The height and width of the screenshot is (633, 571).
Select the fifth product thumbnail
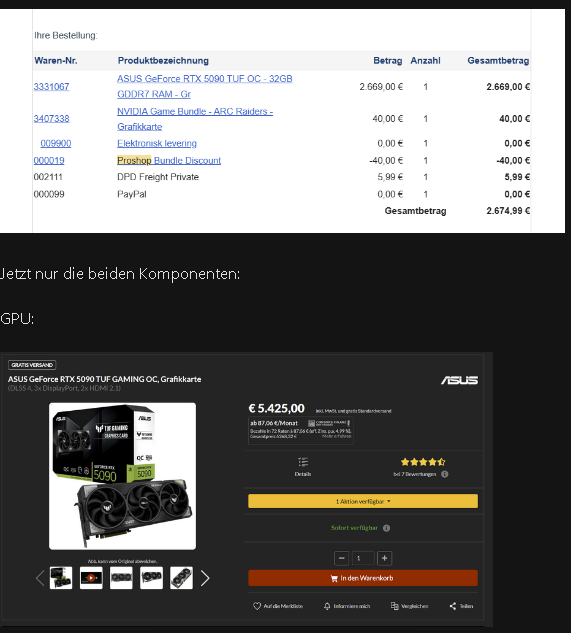[x=181, y=578]
